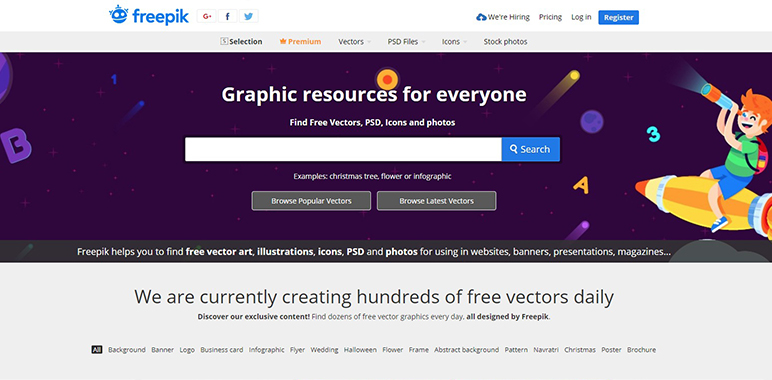The height and width of the screenshot is (380, 772).
Task: Expand the Icons dropdown arrow
Action: pyautogui.click(x=465, y=42)
